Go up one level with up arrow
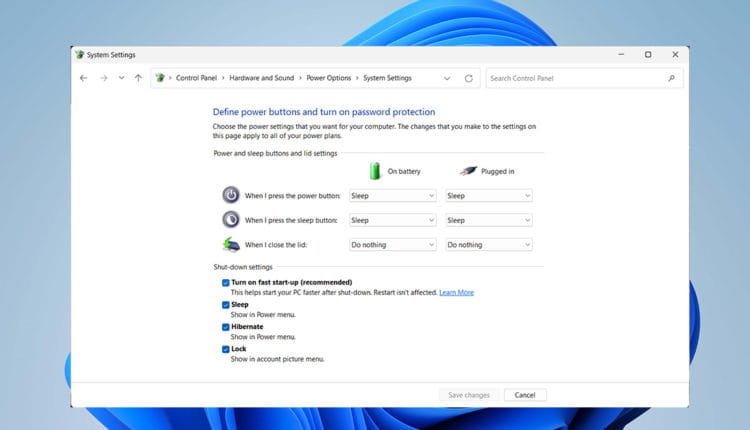This screenshot has width=750, height=430. point(138,77)
